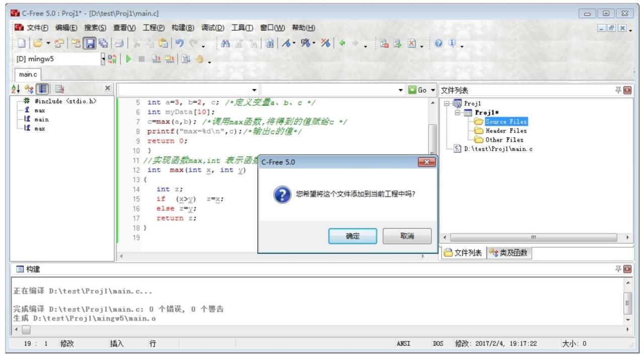
Task: Open the left scope combo box above editor
Action: (189, 90)
